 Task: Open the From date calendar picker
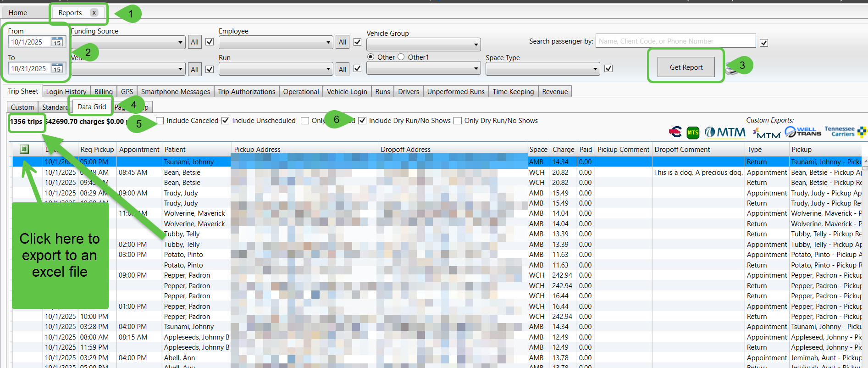57,42
